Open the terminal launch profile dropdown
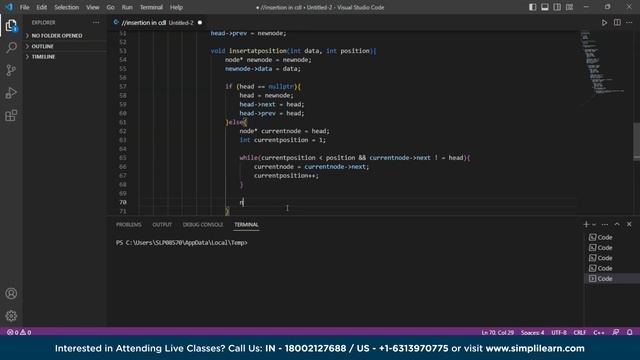 tap(594, 224)
